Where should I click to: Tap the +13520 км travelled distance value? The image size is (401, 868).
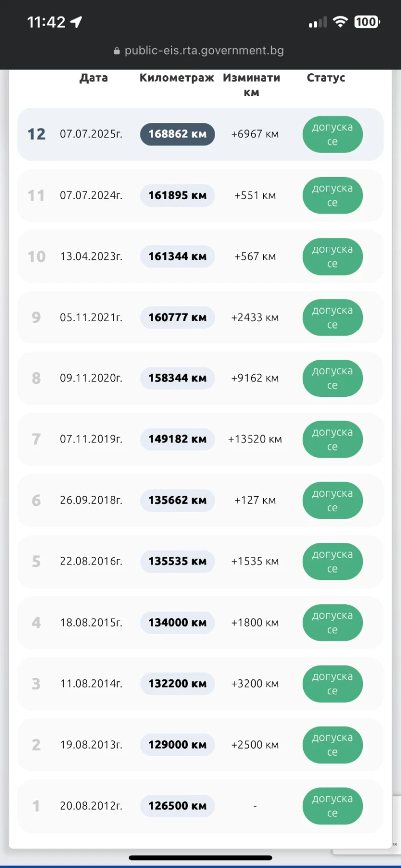point(255,440)
